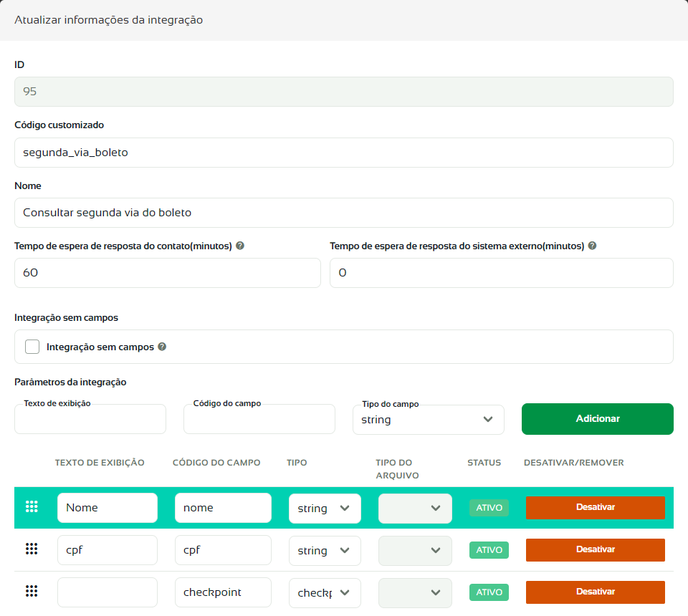Expand Tipo do arquivo dropdown in checkpoint row
The width and height of the screenshot is (688, 616).
coord(415,593)
